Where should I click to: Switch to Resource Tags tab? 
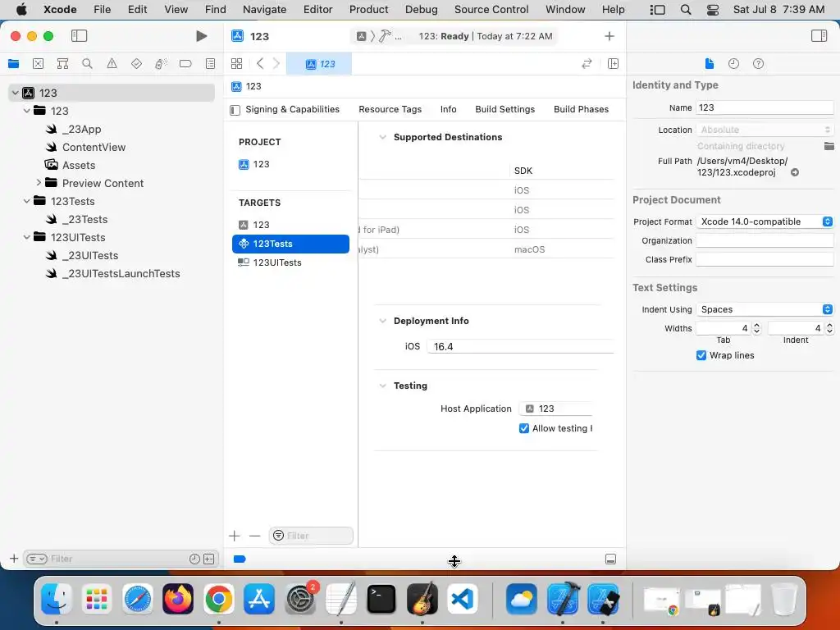click(390, 109)
